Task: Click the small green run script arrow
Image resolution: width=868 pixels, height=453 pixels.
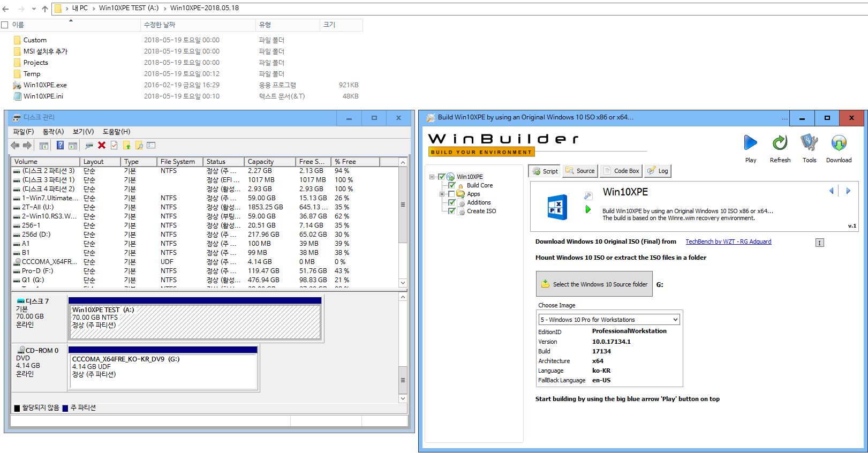Action: pos(588,209)
